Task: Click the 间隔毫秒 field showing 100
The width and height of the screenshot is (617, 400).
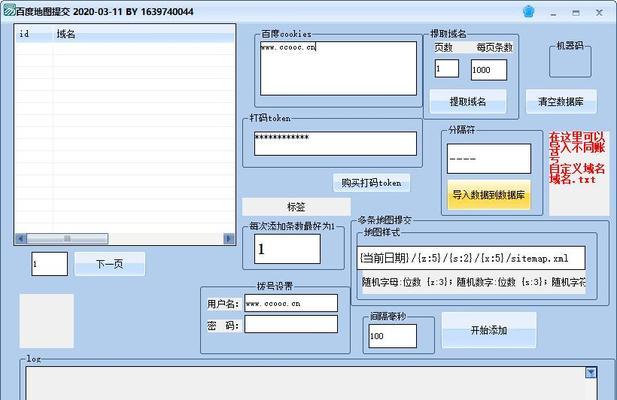Action: click(x=392, y=336)
